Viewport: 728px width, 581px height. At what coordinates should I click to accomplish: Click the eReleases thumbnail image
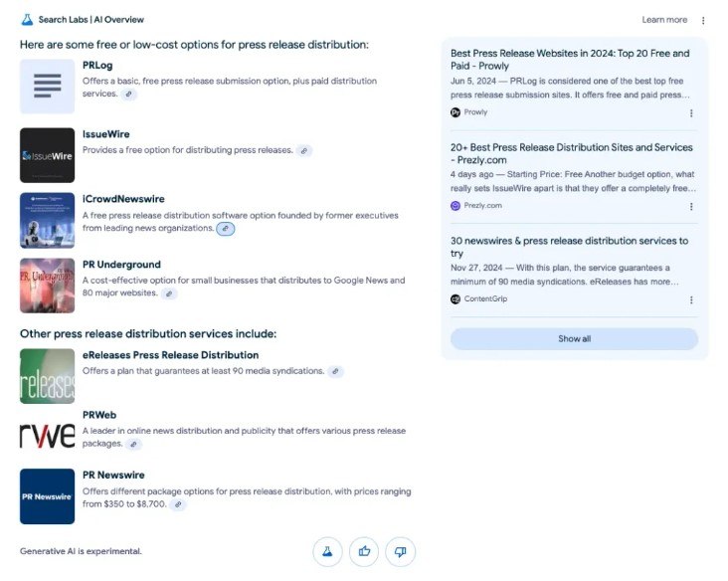[47, 376]
